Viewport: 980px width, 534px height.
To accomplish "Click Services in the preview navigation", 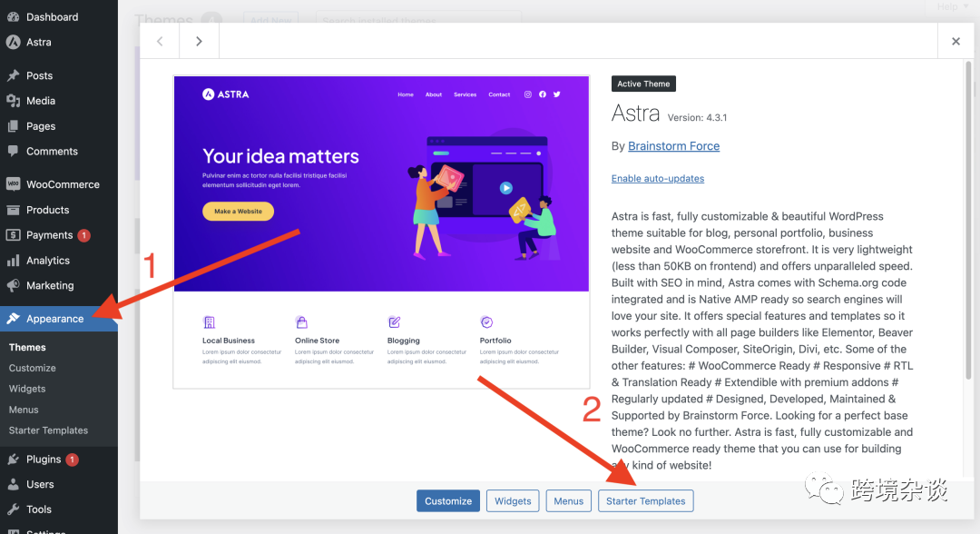I will (x=465, y=94).
